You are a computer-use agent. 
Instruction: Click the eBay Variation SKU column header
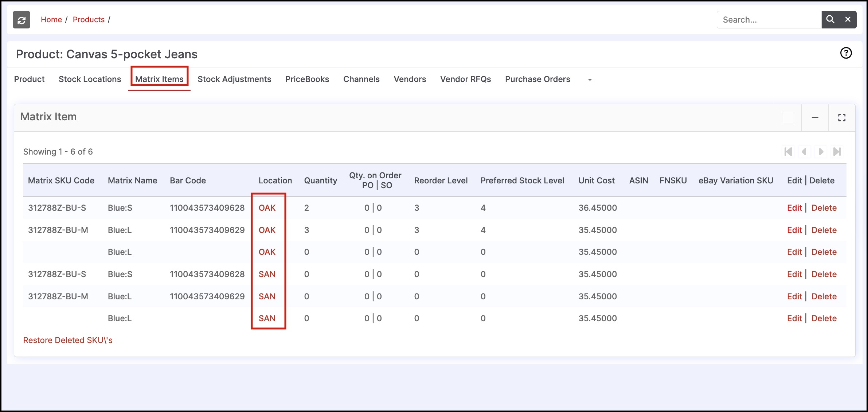coord(736,180)
